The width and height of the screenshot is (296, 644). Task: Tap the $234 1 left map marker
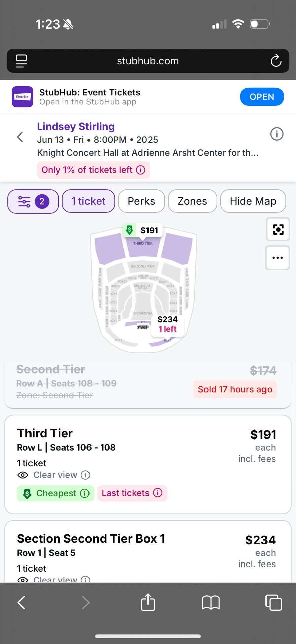pos(167,324)
